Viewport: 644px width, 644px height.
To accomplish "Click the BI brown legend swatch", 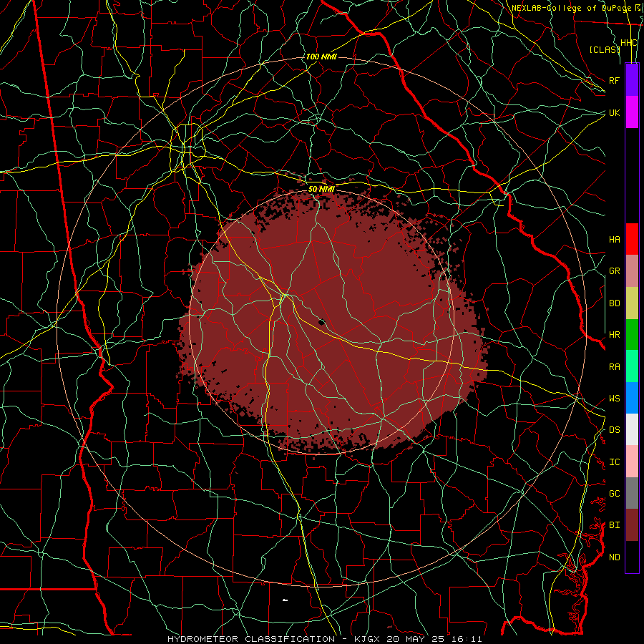I will click(632, 525).
